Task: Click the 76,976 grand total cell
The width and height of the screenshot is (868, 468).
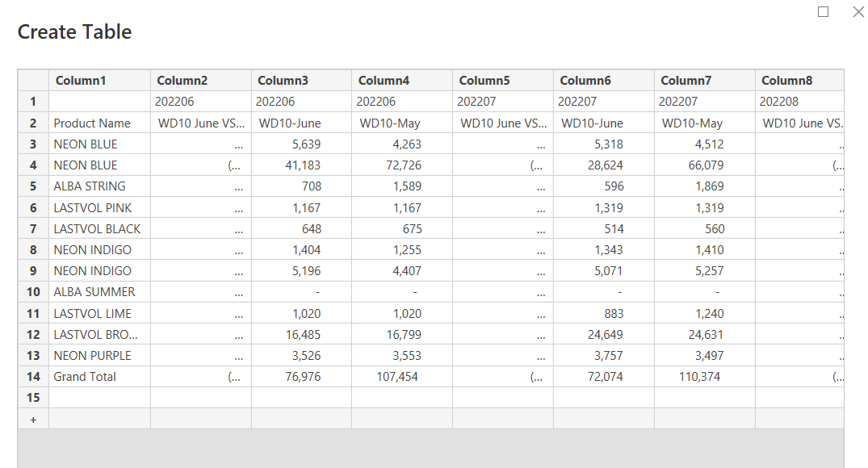Action: tap(302, 377)
